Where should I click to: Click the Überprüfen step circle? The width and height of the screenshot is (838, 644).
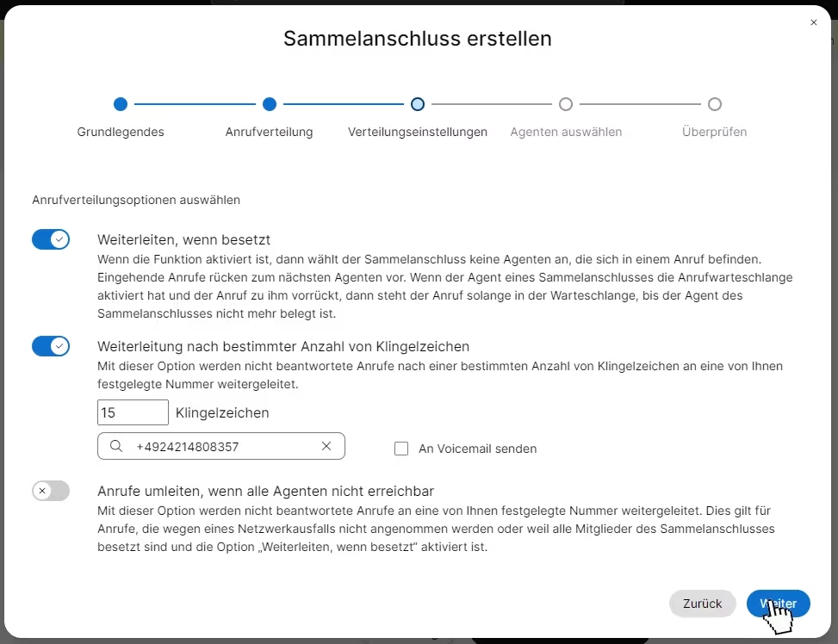point(715,104)
